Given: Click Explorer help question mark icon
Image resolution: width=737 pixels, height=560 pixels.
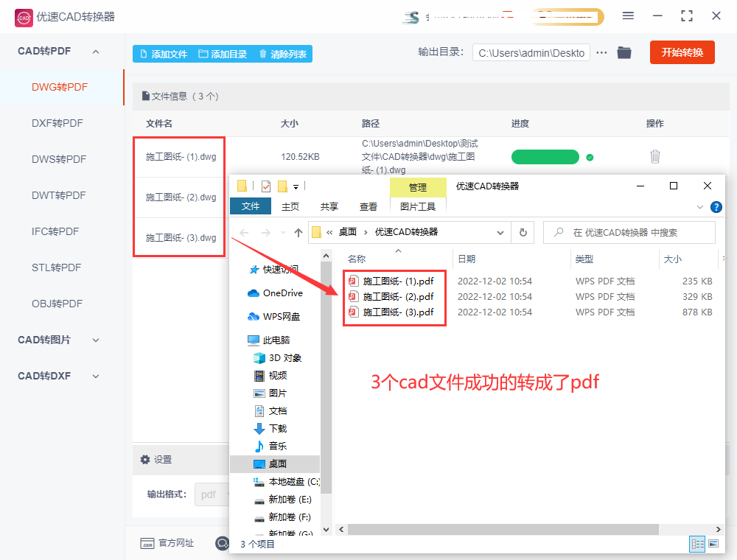Looking at the screenshot, I should 716,207.
